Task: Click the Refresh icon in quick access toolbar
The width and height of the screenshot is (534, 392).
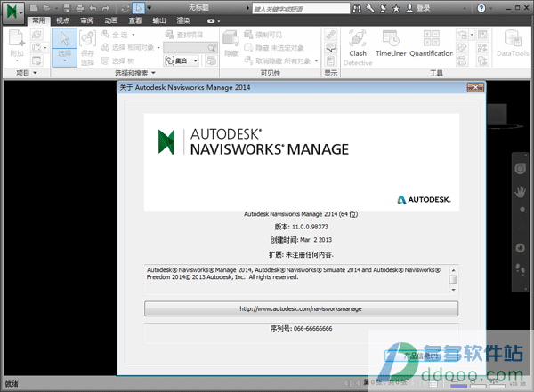Action: pos(125,8)
